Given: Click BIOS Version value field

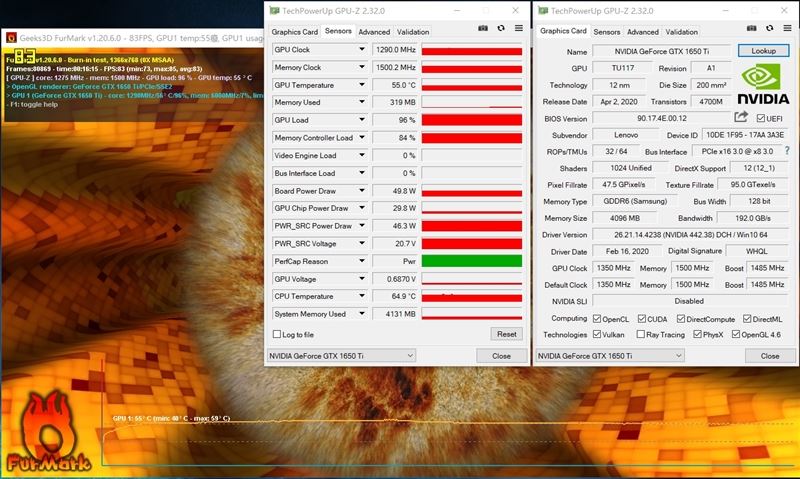Looking at the screenshot, I should 662,118.
